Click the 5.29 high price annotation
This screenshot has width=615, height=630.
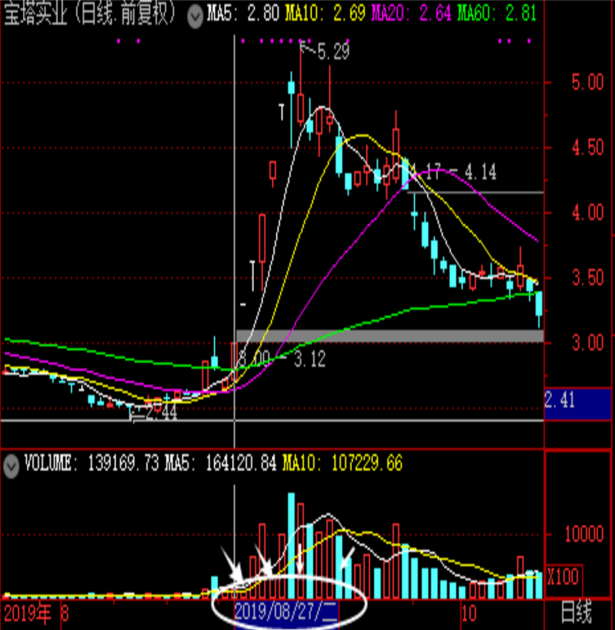click(x=333, y=52)
